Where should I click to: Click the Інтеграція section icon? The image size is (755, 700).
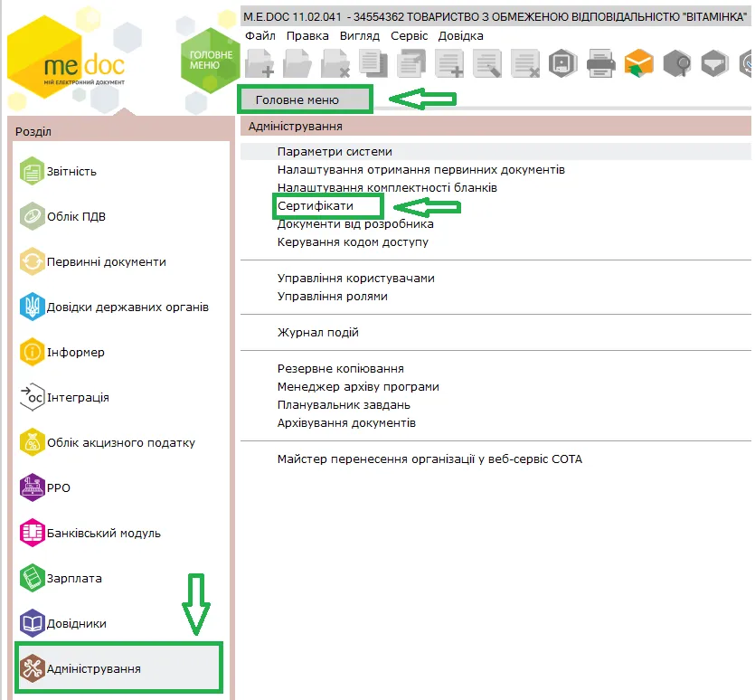click(32, 397)
